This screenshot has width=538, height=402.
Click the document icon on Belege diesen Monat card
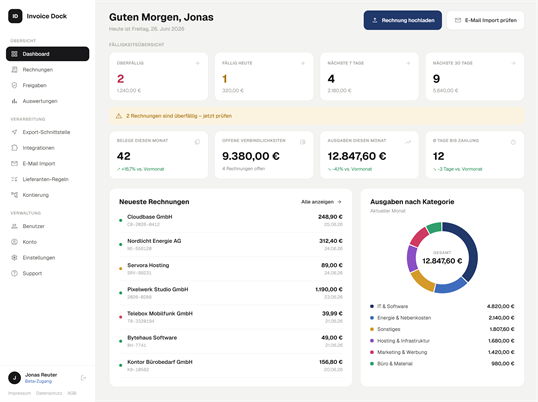(x=197, y=142)
